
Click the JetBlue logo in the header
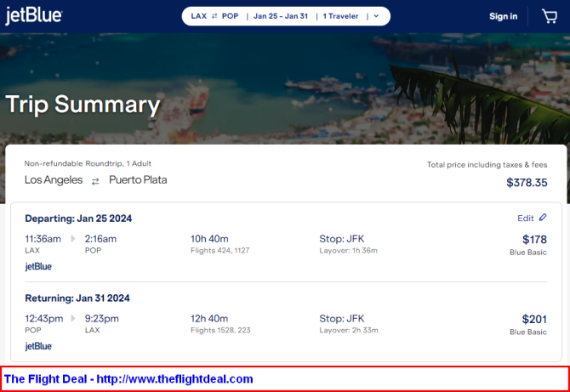point(34,15)
